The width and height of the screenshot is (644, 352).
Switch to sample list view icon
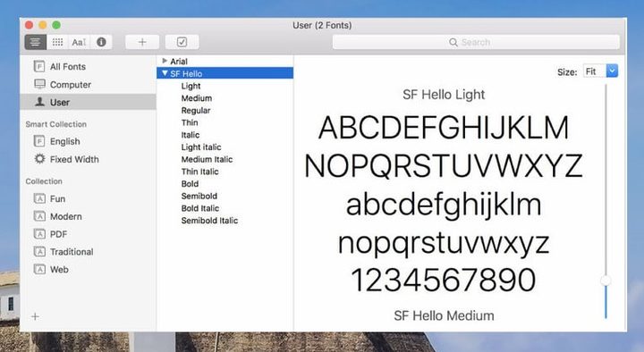(x=35, y=42)
